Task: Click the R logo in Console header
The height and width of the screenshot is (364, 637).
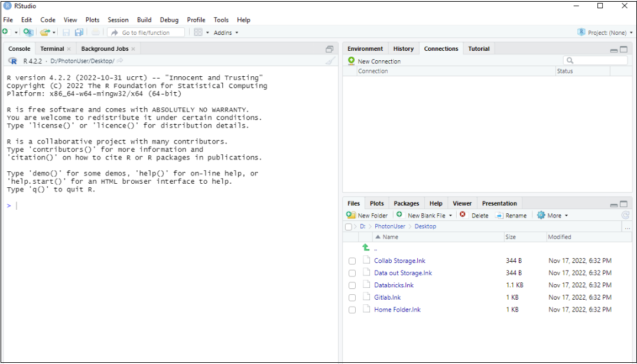Action: [12, 61]
